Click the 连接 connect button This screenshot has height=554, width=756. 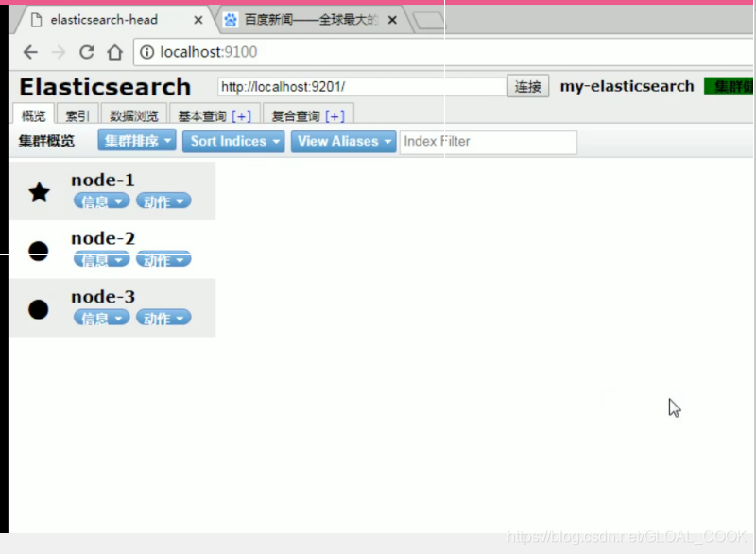pyautogui.click(x=528, y=86)
